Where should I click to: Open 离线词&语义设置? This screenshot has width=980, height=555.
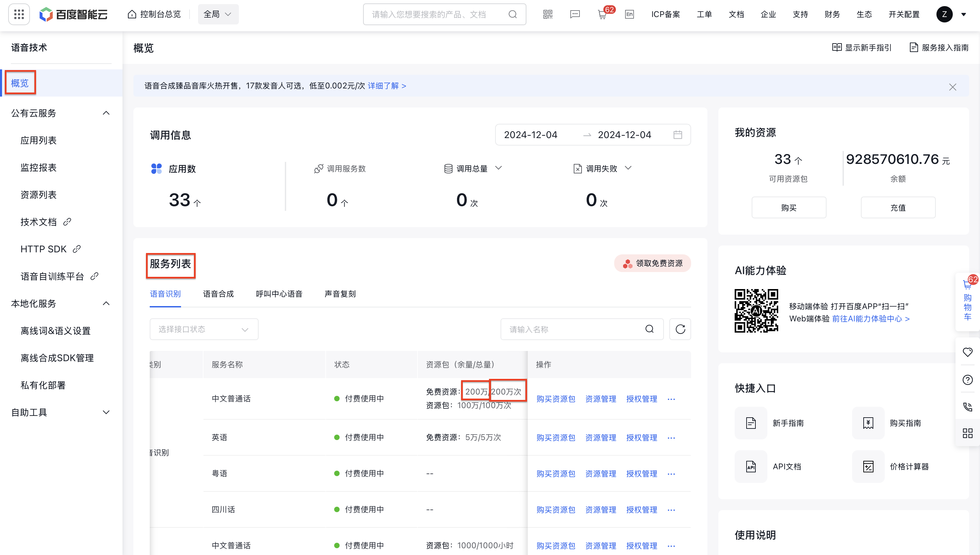point(56,331)
